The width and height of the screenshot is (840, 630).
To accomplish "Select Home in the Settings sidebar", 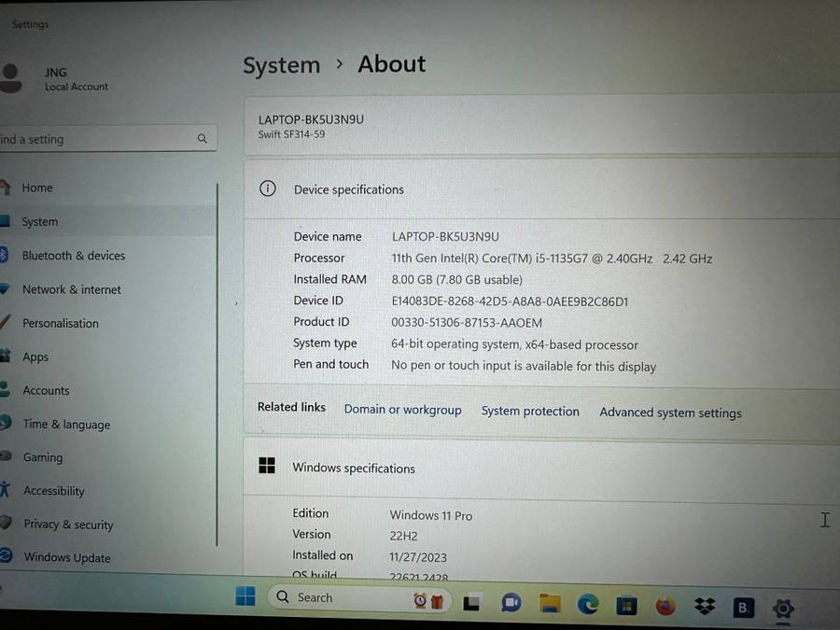I will (x=37, y=188).
